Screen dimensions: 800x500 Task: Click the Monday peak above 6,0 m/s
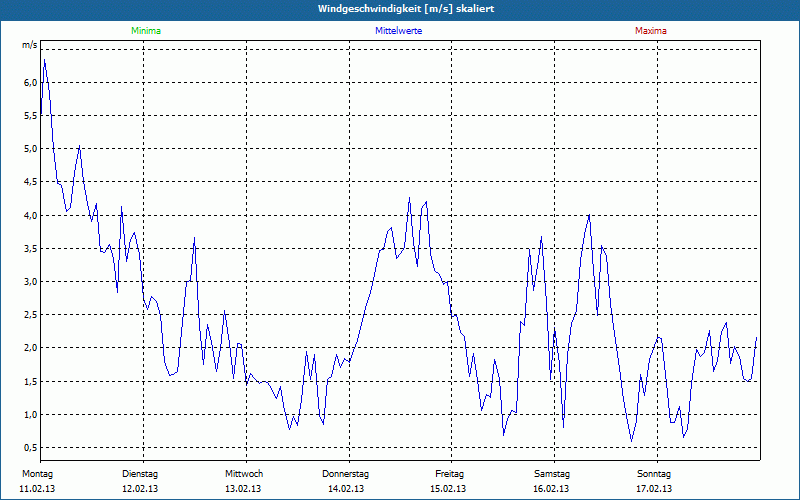pyautogui.click(x=45, y=60)
